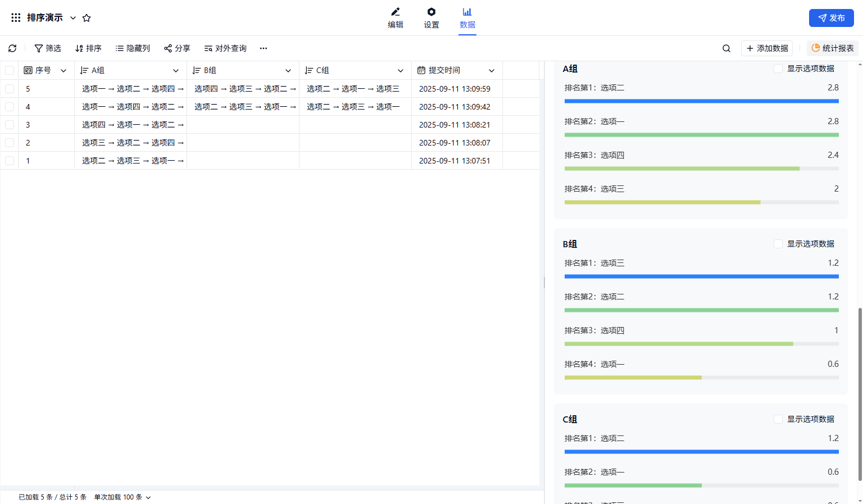Switch to the 编辑 tab
Screen dimensions: 863x504
[x=396, y=18]
